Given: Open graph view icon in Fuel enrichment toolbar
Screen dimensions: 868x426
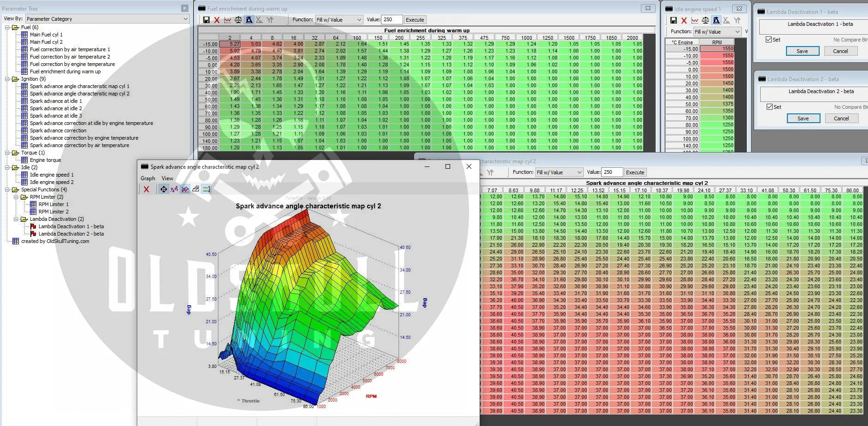Looking at the screenshot, I should [x=228, y=20].
